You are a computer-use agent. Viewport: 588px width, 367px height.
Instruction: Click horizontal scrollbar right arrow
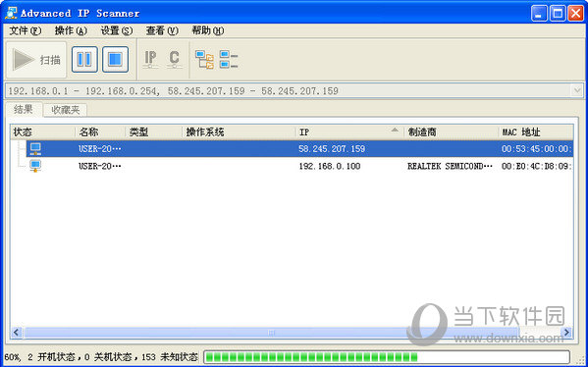566,332
